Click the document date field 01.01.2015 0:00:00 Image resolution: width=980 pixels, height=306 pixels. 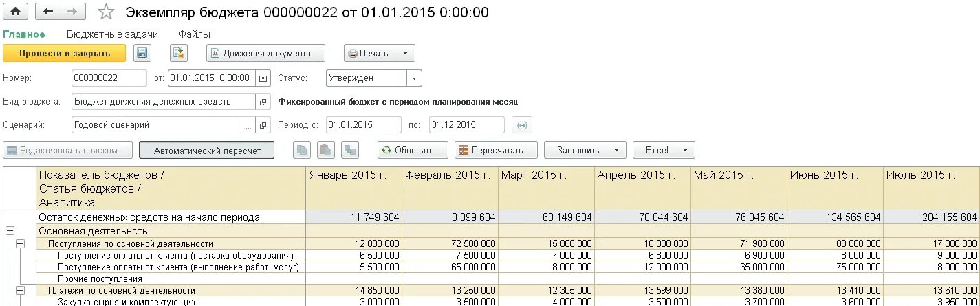pyautogui.click(x=212, y=78)
